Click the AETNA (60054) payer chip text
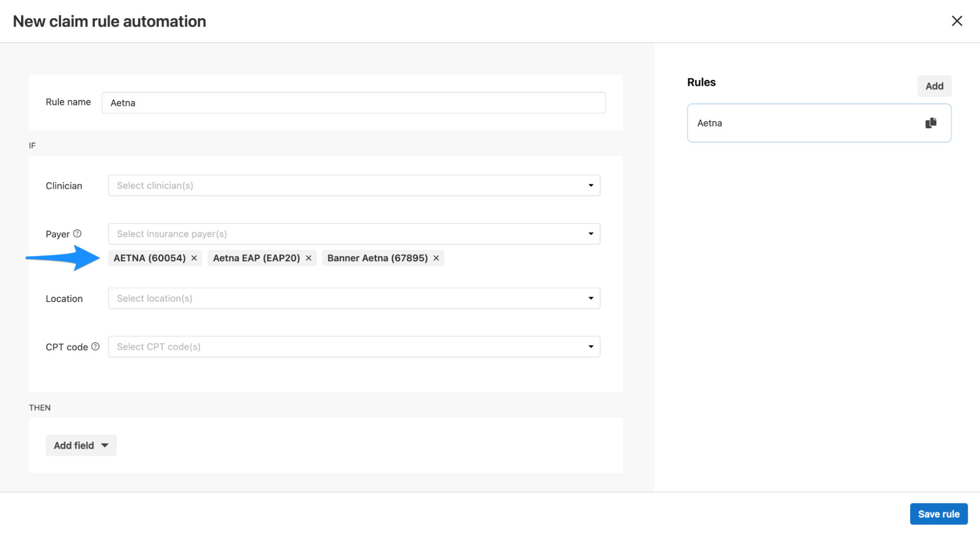The width and height of the screenshot is (980, 533). click(x=150, y=258)
